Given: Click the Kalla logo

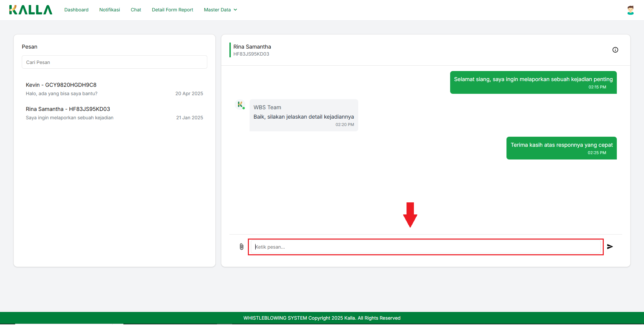Looking at the screenshot, I should (31, 10).
